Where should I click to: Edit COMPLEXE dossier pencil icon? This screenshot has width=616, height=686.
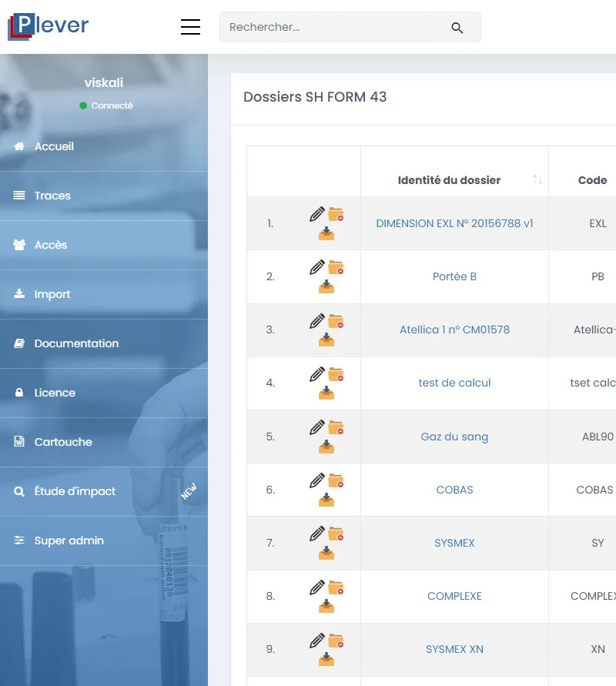pyautogui.click(x=316, y=587)
